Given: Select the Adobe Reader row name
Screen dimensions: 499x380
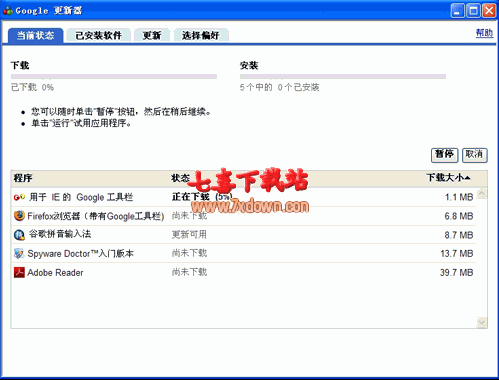Looking at the screenshot, I should pyautogui.click(x=55, y=273).
